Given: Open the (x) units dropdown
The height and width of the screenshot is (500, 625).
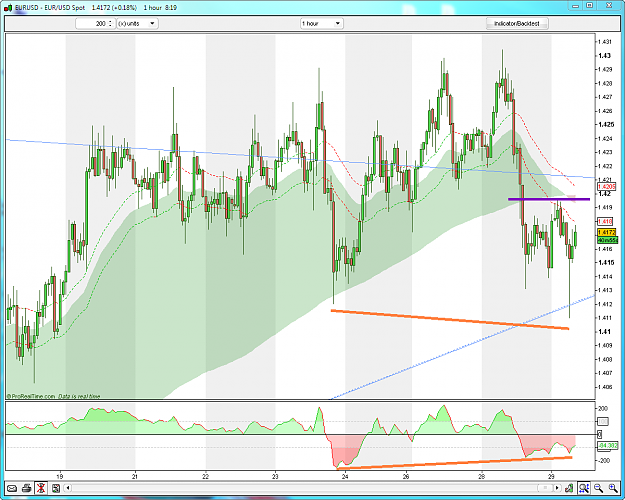Looking at the screenshot, I should coord(137,24).
